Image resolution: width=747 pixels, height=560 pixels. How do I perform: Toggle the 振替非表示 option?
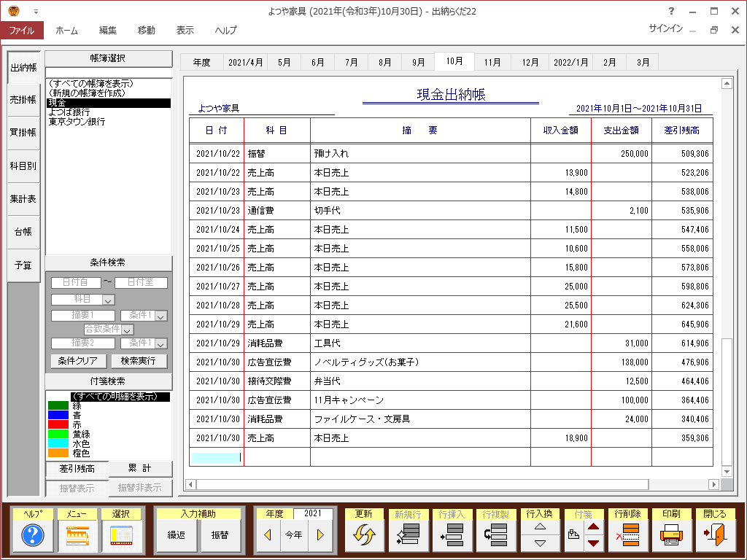point(140,488)
